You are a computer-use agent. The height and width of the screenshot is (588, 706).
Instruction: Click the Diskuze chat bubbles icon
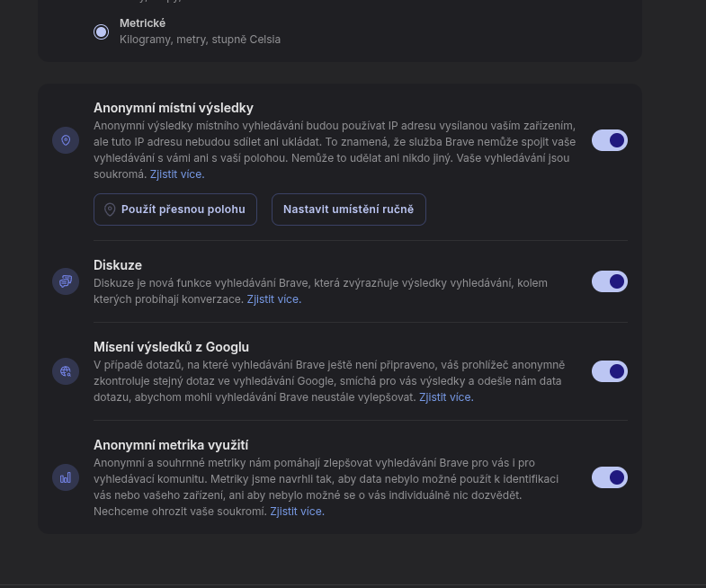pyautogui.click(x=66, y=281)
